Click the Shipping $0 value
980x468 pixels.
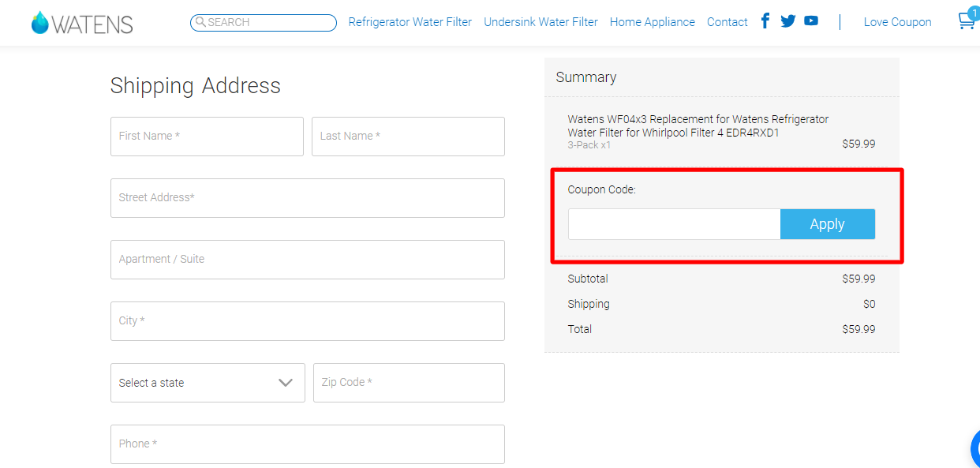pos(869,304)
